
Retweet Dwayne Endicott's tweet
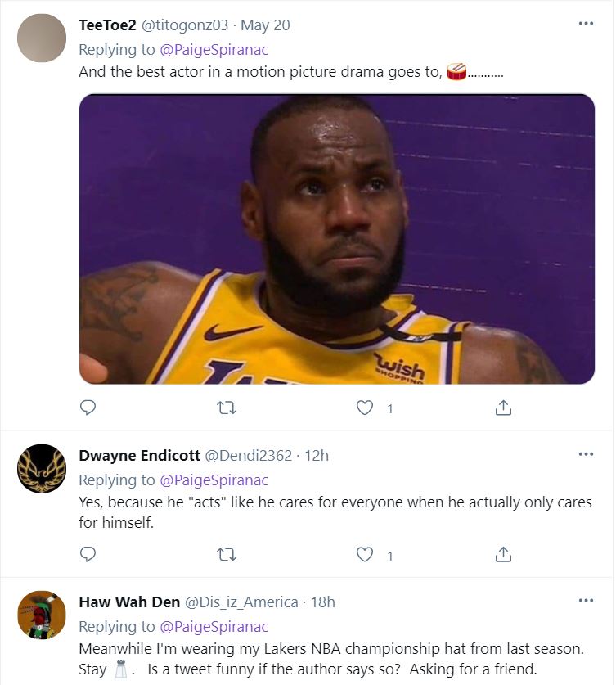(x=227, y=554)
